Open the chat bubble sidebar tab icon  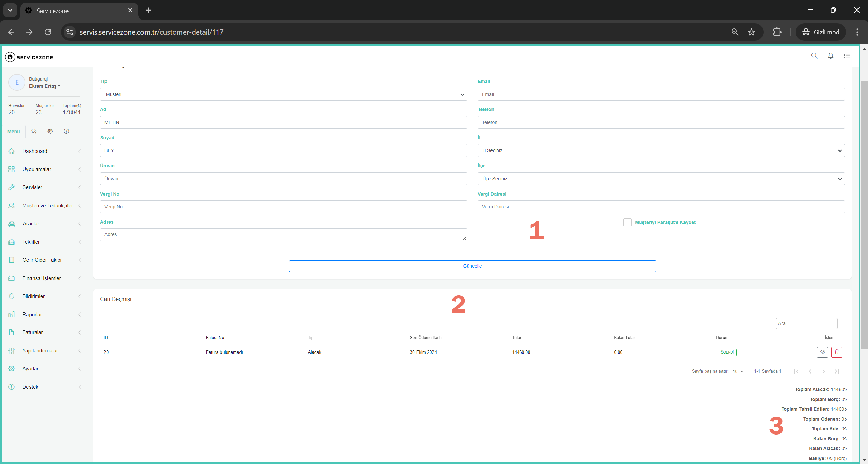pyautogui.click(x=34, y=131)
